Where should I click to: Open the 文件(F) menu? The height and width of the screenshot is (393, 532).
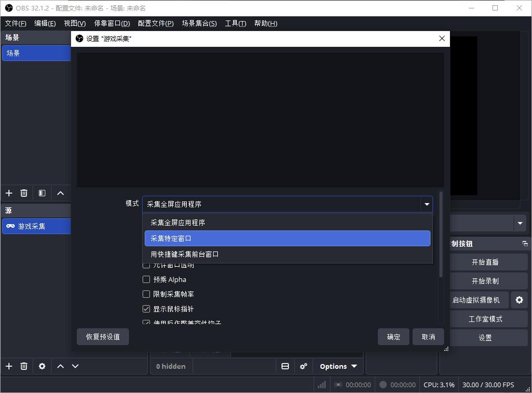[16, 23]
